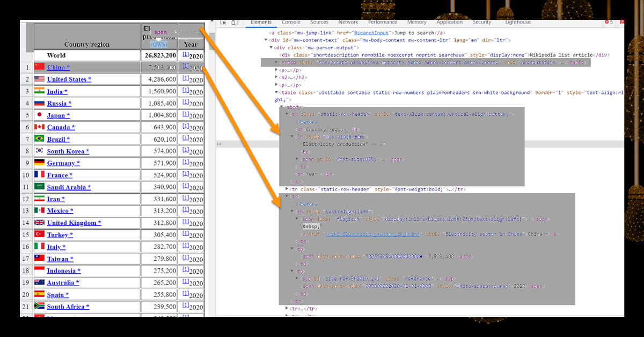Viewport: 644px width, 337px height.
Task: Open the Memory tab
Action: [416, 23]
